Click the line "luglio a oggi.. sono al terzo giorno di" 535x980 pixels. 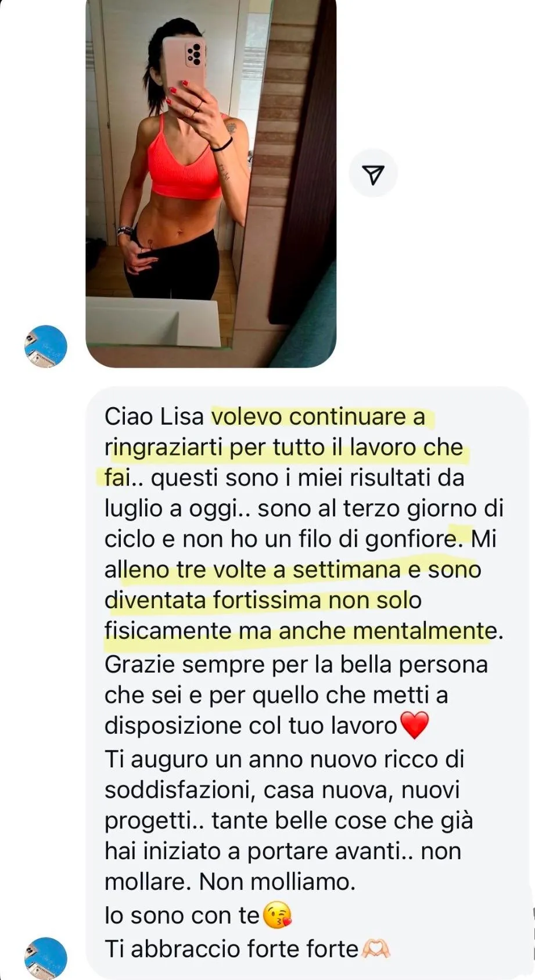tap(304, 508)
